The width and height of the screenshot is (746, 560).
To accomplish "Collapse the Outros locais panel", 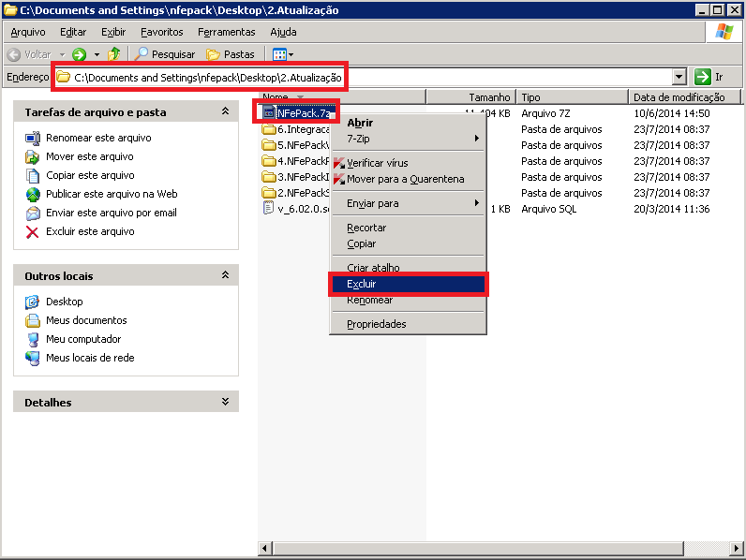I will tap(225, 275).
